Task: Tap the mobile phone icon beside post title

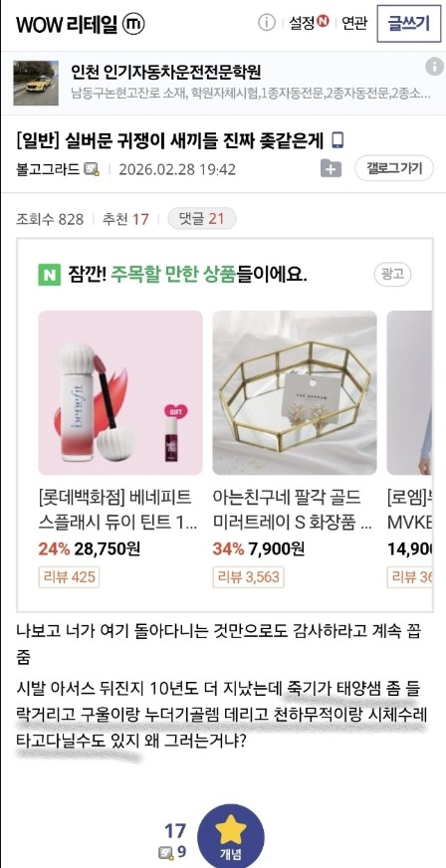Action: (337, 140)
